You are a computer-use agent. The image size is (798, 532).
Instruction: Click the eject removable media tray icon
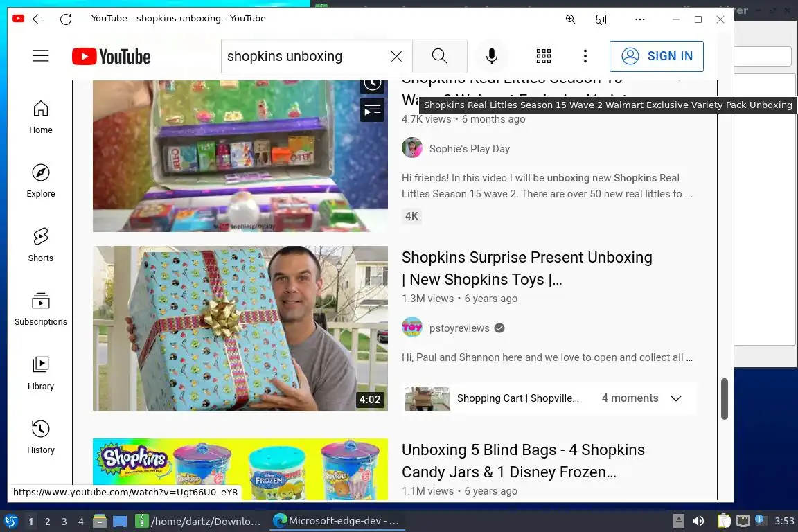pos(678,521)
